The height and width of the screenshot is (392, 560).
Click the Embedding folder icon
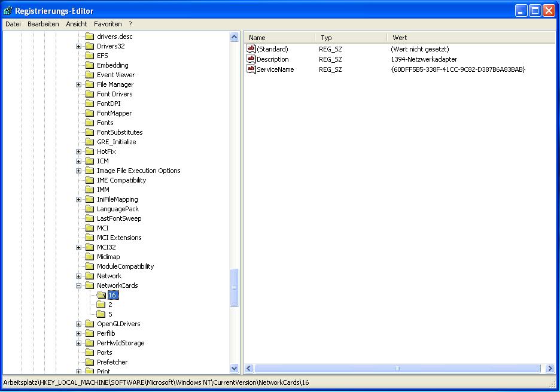89,65
